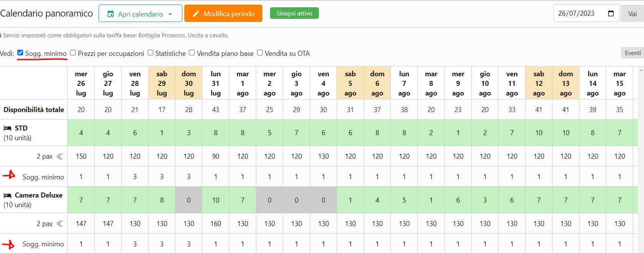Click the euro icon in the Camera Deluxe 2 pax row

click(x=60, y=224)
